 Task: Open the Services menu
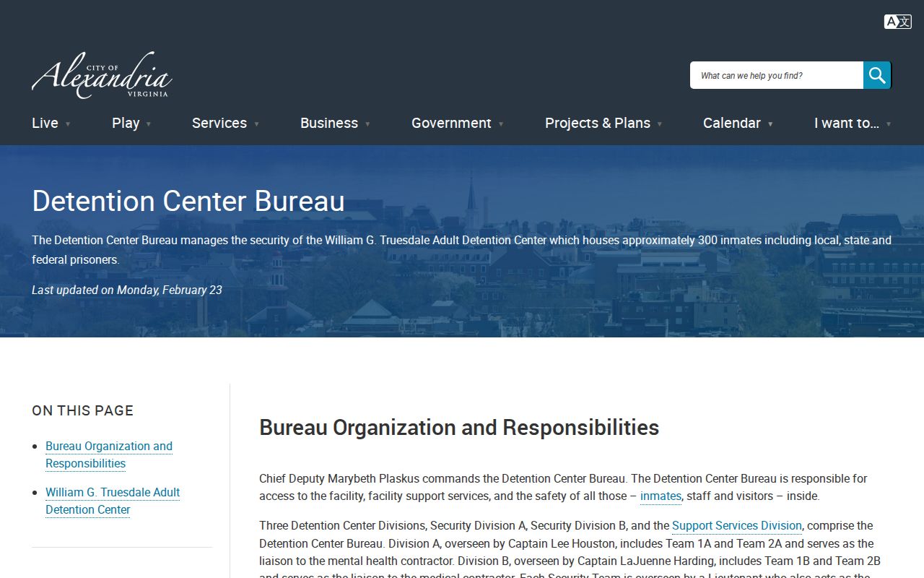(219, 123)
